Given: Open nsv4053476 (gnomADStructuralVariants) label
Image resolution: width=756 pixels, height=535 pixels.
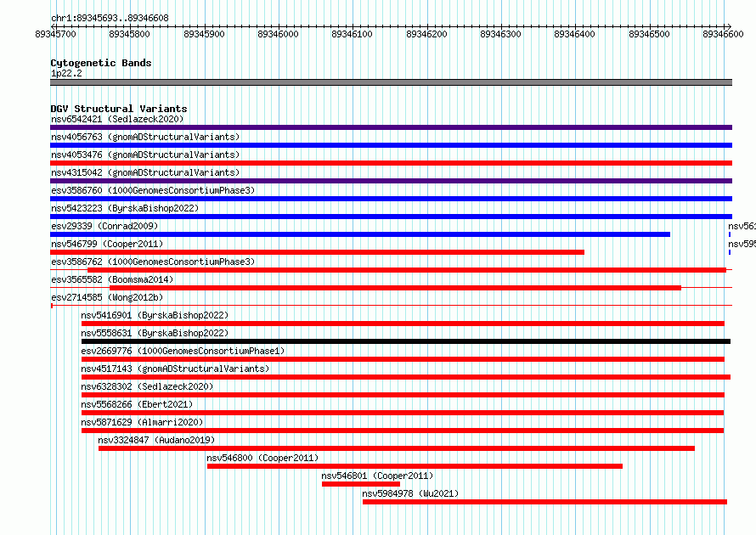Looking at the screenshot, I should 145,155.
